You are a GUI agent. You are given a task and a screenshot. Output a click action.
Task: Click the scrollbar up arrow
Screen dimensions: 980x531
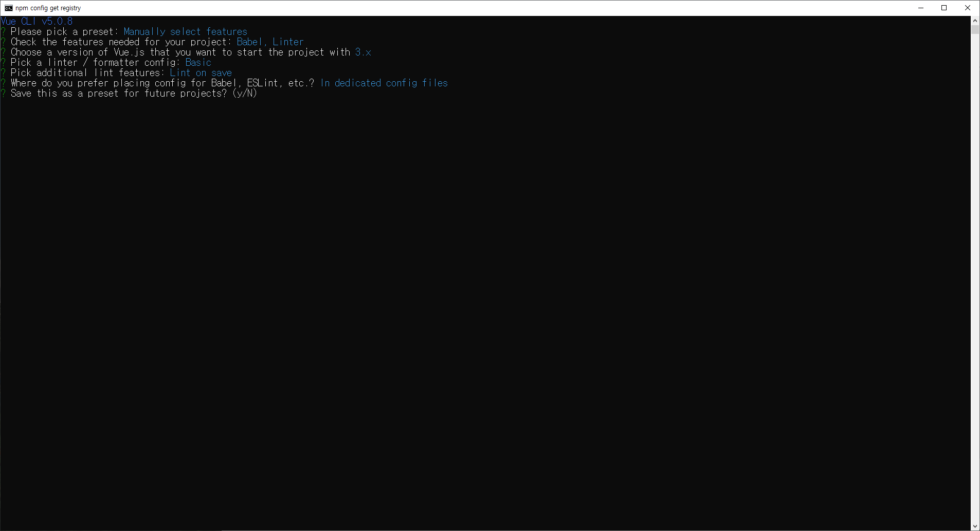pos(975,21)
